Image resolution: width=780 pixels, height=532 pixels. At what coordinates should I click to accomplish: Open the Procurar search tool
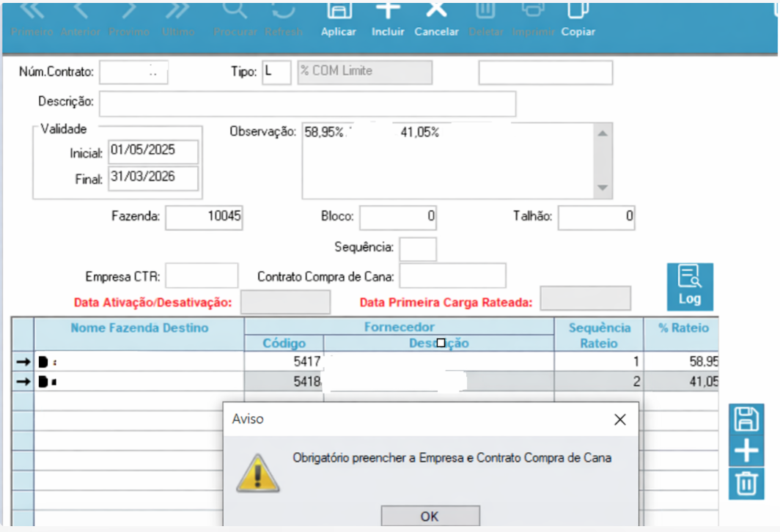tap(235, 19)
